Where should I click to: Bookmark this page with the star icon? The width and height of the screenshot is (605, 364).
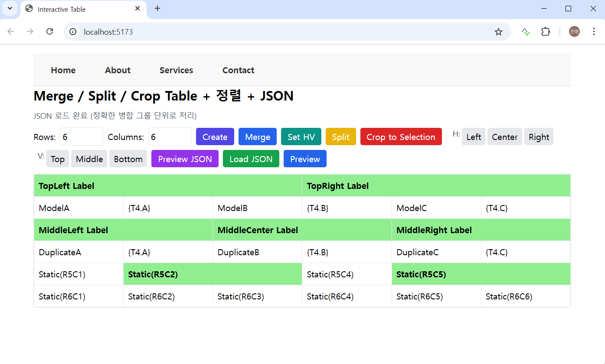tap(498, 32)
